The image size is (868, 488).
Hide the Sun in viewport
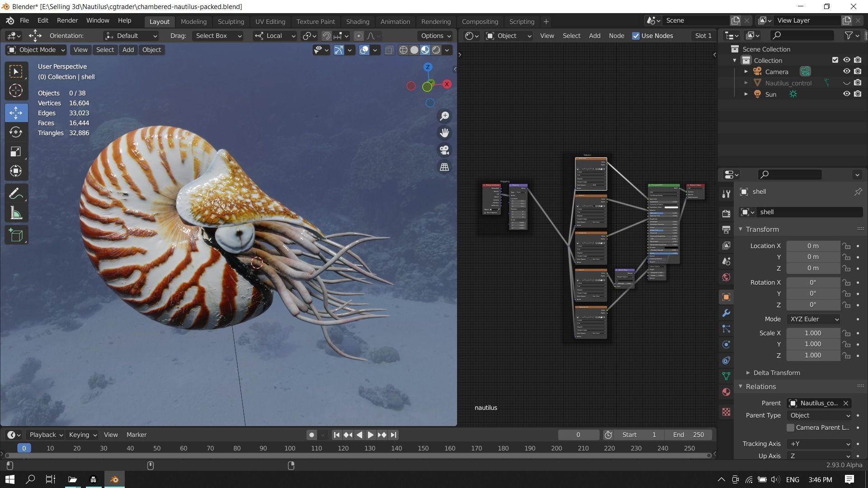click(x=846, y=94)
